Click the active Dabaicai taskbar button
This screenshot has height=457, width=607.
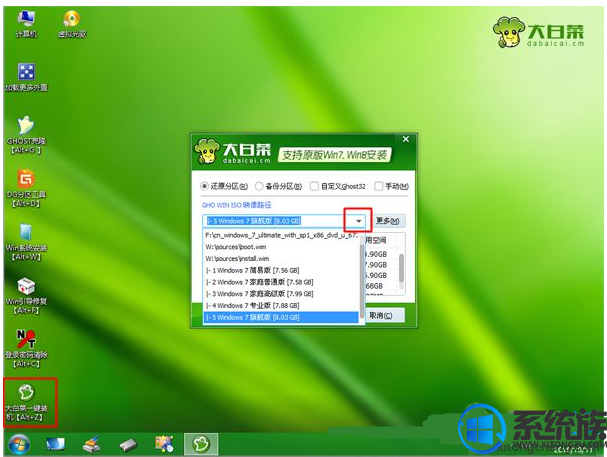click(x=201, y=444)
